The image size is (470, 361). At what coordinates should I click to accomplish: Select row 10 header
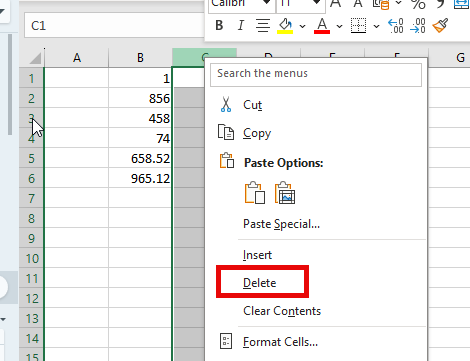tap(31, 258)
